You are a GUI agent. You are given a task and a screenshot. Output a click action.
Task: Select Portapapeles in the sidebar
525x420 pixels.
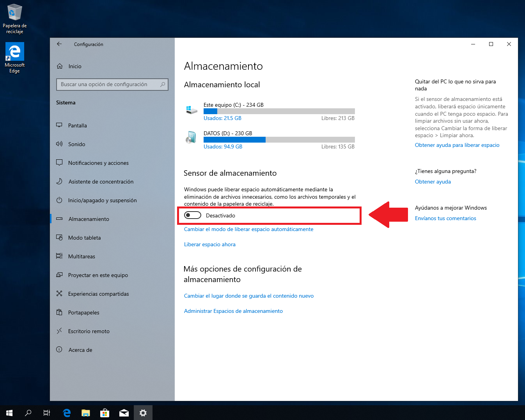(x=83, y=312)
